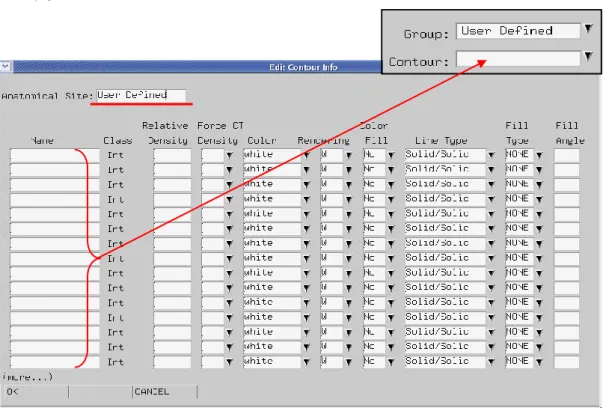The height and width of the screenshot is (408, 606).
Task: Open Rendering dropdown arrow in the top row
Action: (349, 155)
